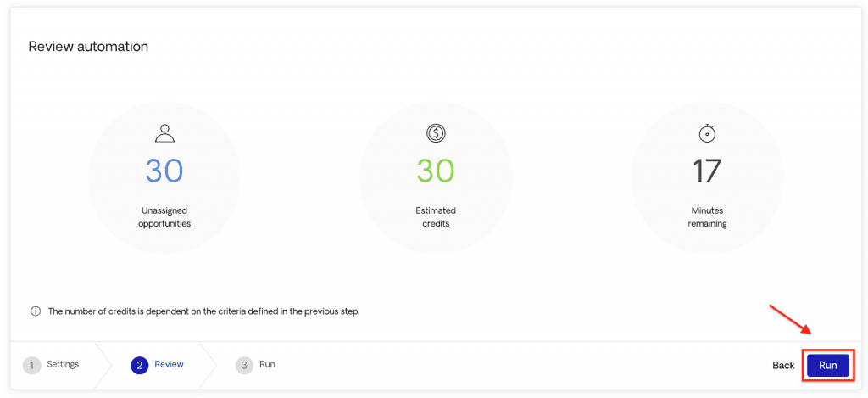This screenshot has width=868, height=398.
Task: Click the dollar coin credits icon
Action: [436, 133]
